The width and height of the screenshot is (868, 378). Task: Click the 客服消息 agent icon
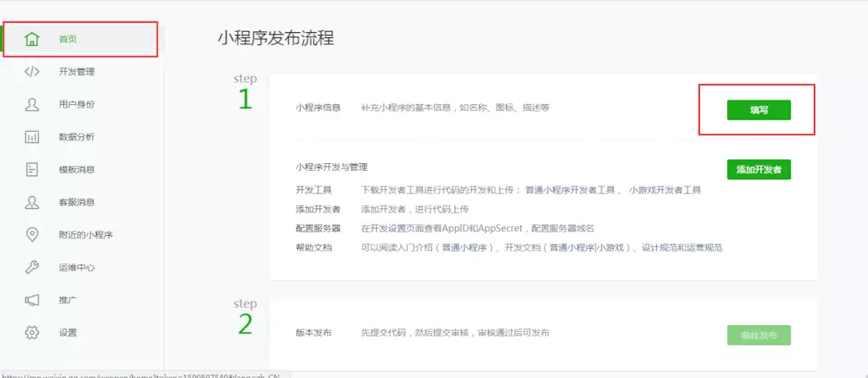(x=32, y=202)
